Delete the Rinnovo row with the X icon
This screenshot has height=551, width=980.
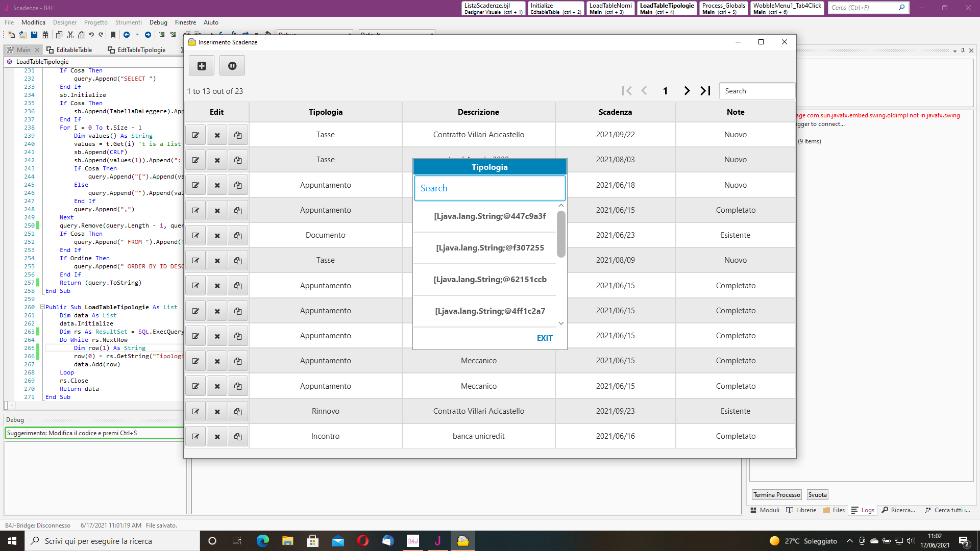tap(217, 411)
